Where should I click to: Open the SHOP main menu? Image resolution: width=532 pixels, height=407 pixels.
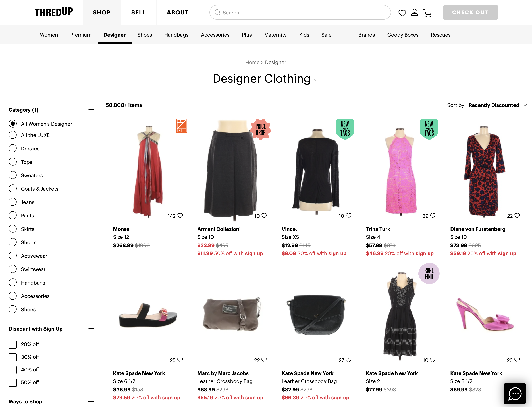102,13
